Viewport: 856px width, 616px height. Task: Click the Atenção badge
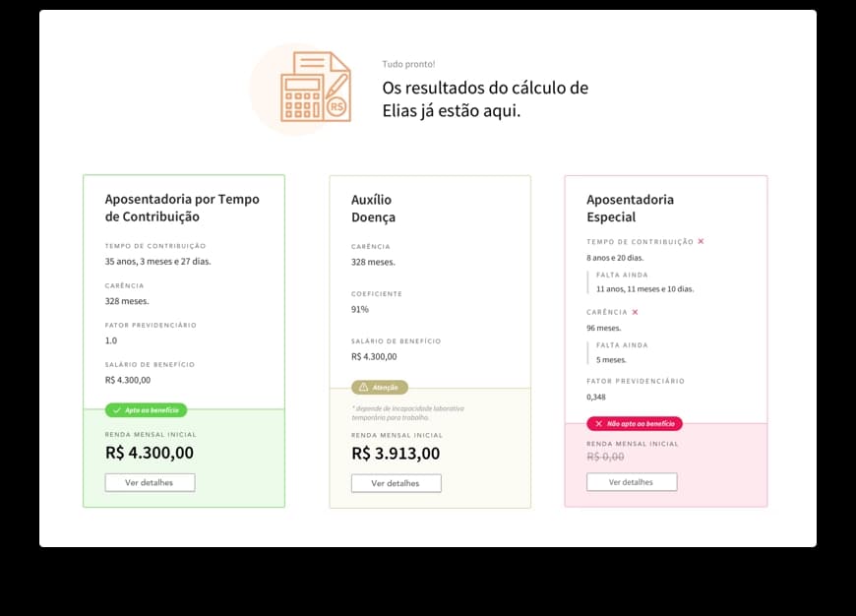pyautogui.click(x=379, y=388)
